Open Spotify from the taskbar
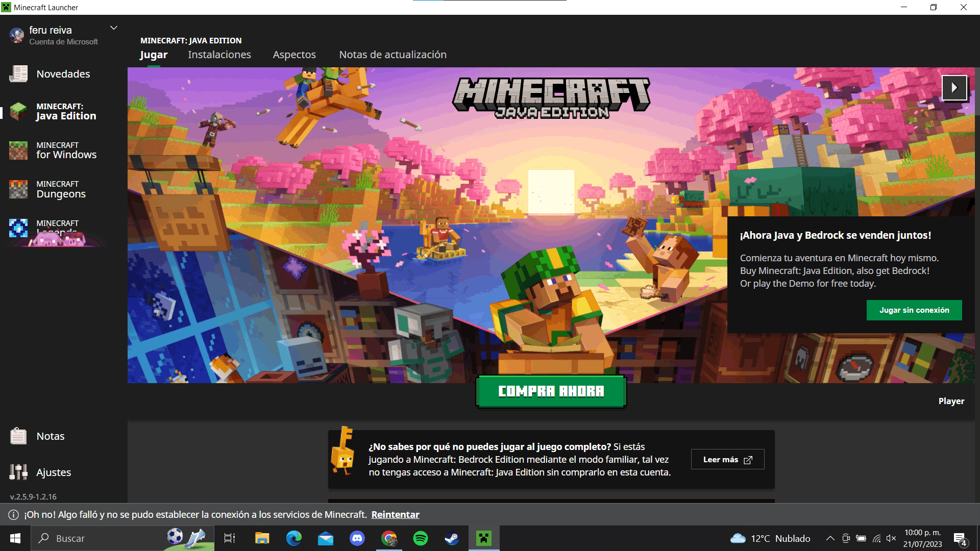This screenshot has width=980, height=551. coord(421,538)
